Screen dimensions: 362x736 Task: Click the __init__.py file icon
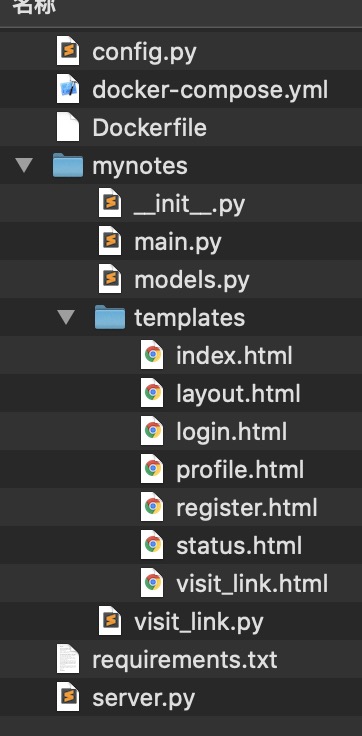point(110,203)
